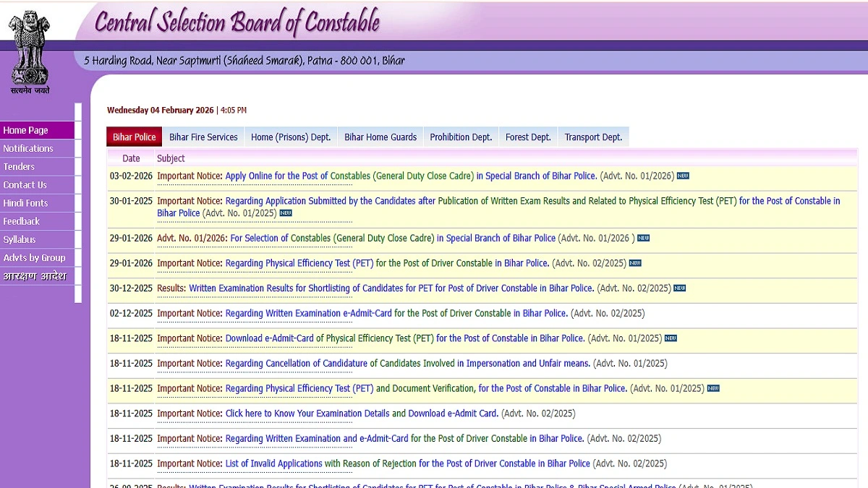Open the Apply Online for Constables link
Viewport: 868px width, 488px height.
[276, 176]
